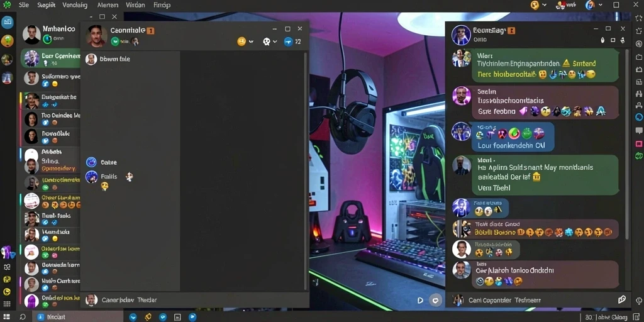Click the blue round icon beside '72'
644x322 pixels.
click(x=288, y=42)
